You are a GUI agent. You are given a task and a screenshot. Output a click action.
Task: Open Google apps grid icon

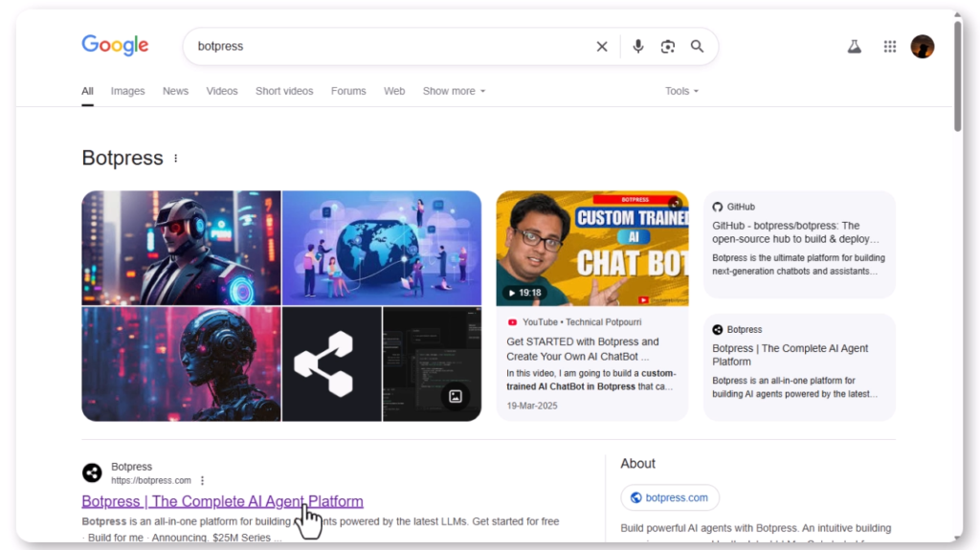coord(890,46)
